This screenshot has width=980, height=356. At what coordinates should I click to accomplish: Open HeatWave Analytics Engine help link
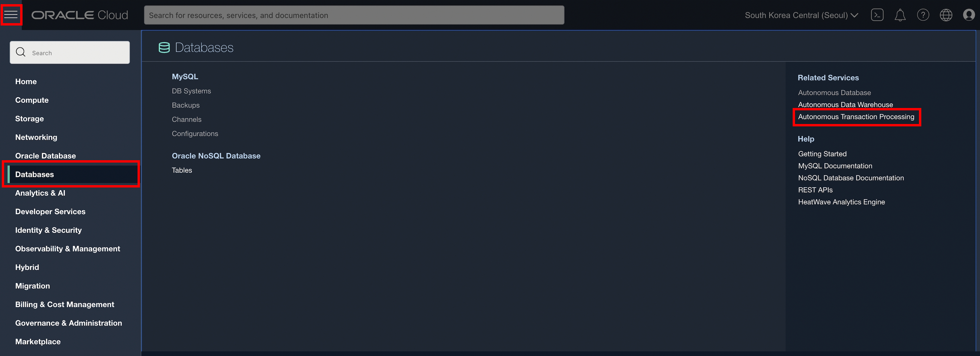(841, 202)
